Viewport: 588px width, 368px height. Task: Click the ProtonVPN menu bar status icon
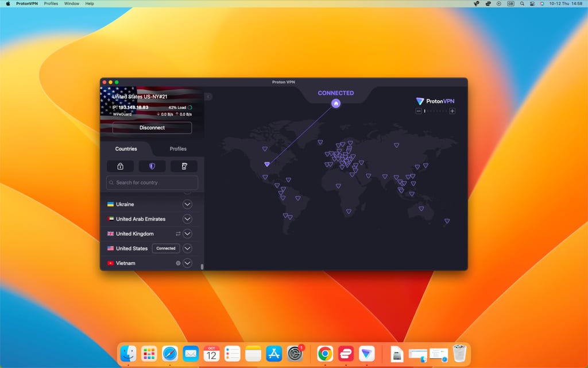476,3
